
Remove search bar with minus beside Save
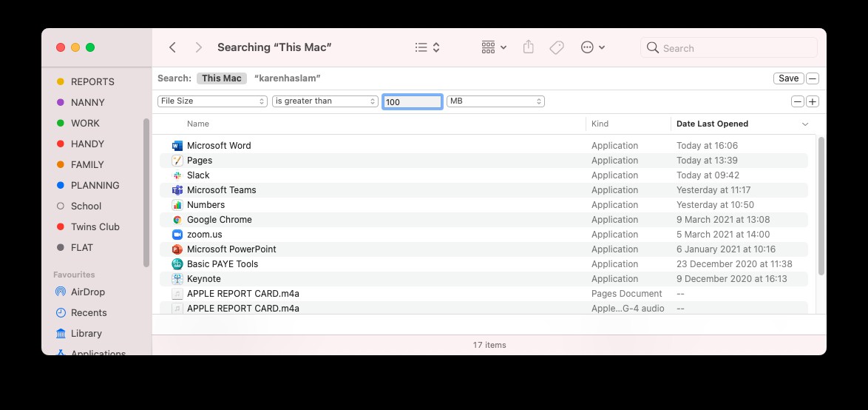coord(813,78)
